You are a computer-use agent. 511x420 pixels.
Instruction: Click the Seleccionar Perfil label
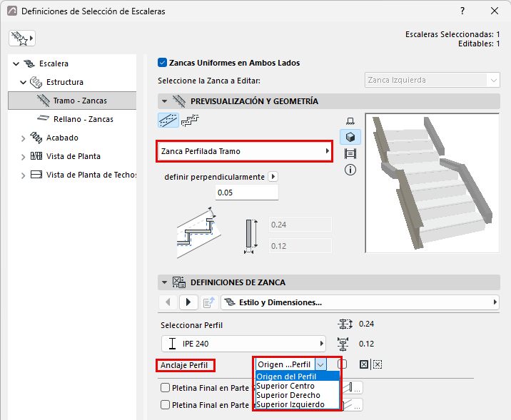(x=191, y=325)
